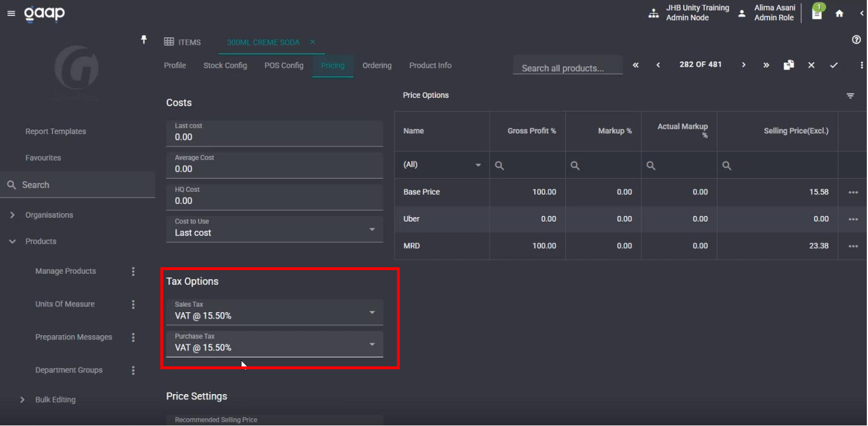The width and height of the screenshot is (868, 426).
Task: Jump to last product record
Action: 766,65
